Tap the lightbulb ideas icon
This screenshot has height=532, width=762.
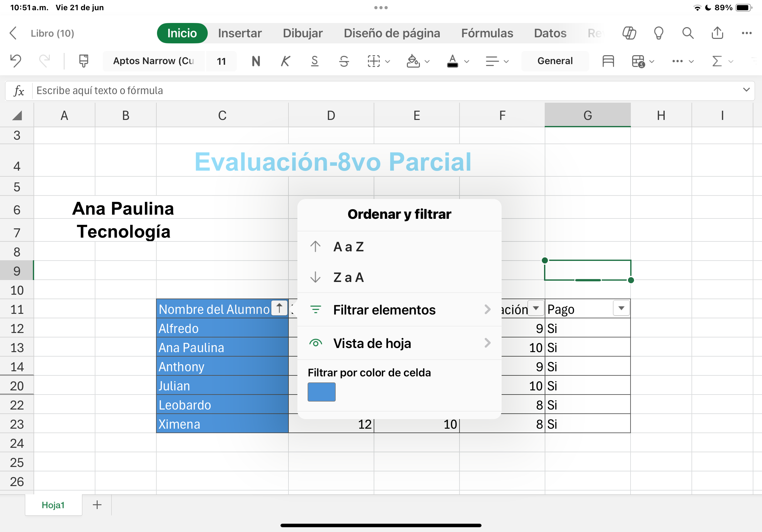click(658, 33)
